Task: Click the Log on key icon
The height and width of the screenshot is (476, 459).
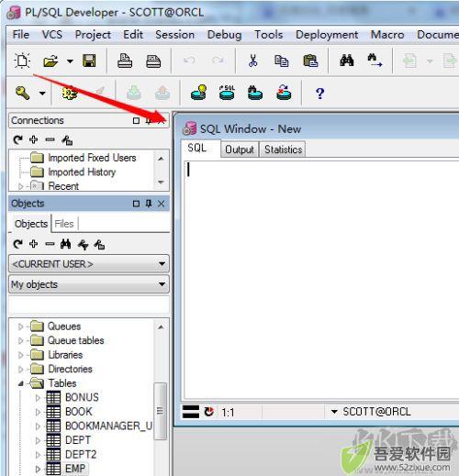Action: [22, 93]
